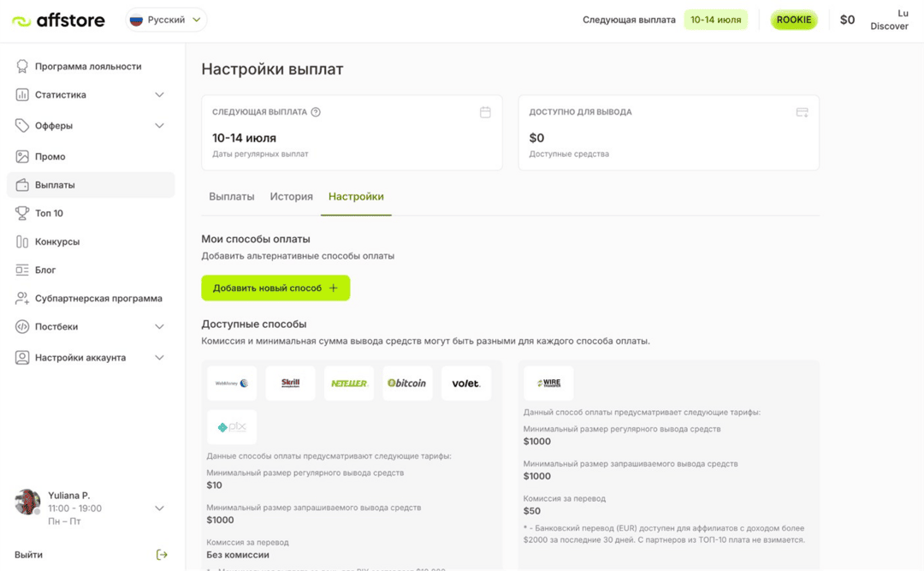924x571 pixels.
Task: Click the 10-14 июля date in payout card
Action: pyautogui.click(x=244, y=138)
